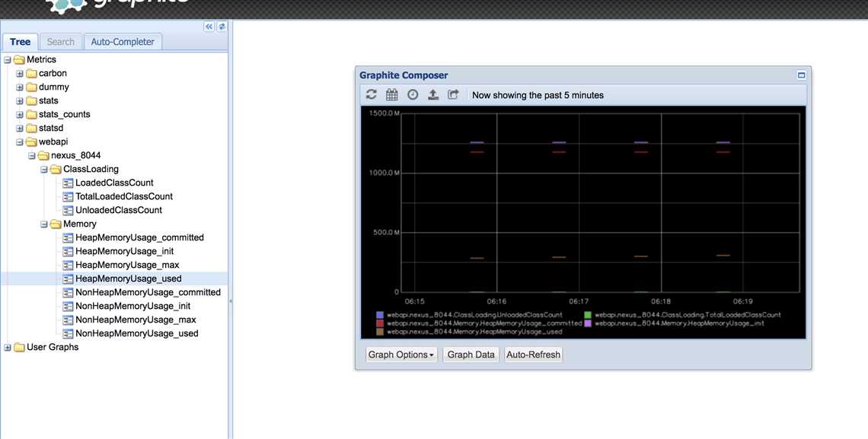This screenshot has height=439, width=868.
Task: Click the stats folder icon
Action: [31, 101]
